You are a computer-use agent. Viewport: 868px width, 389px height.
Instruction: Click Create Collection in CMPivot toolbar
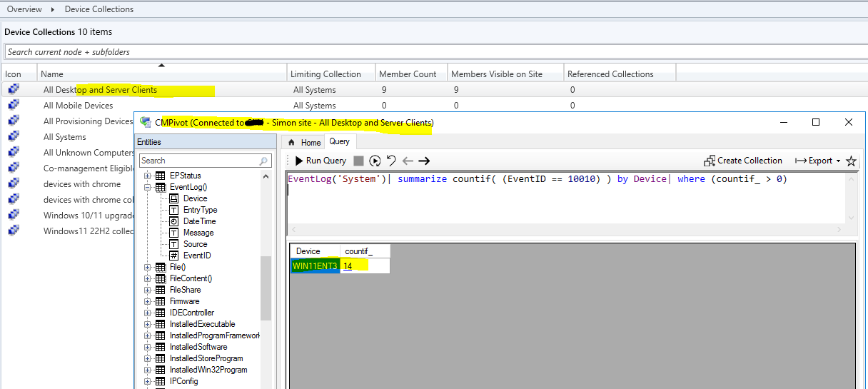tap(743, 161)
